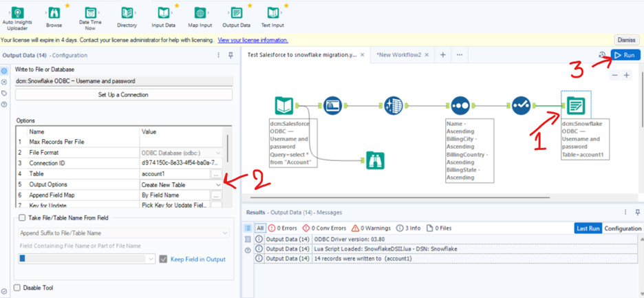The height and width of the screenshot is (298, 644).
Task: Enable Take File/Table Name From Field
Action: click(23, 217)
